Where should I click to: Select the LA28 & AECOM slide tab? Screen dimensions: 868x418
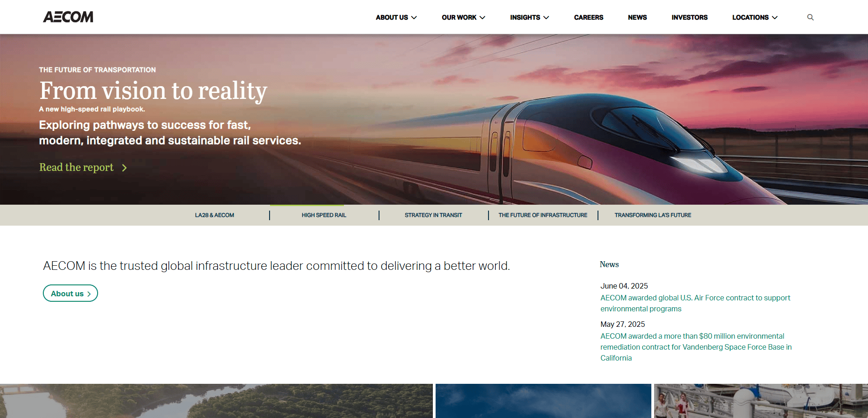pos(214,215)
